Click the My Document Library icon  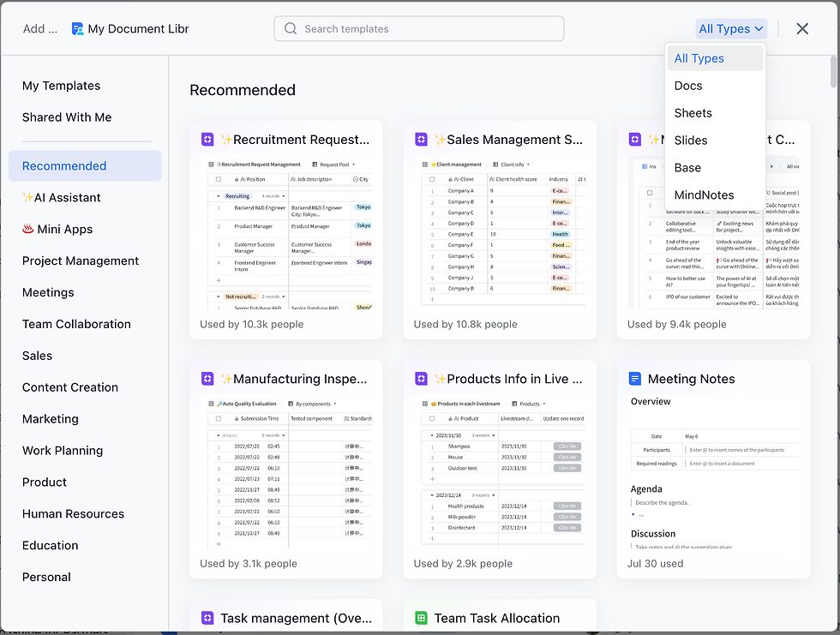click(x=78, y=29)
